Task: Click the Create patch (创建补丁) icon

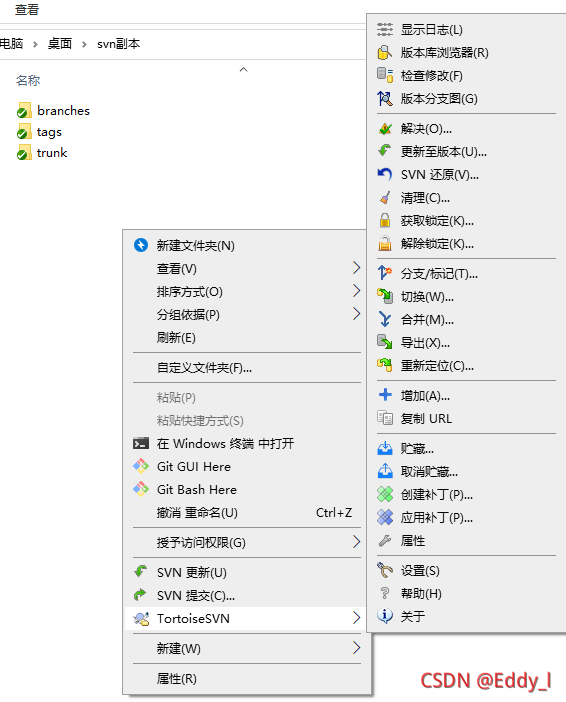Action: [385, 494]
